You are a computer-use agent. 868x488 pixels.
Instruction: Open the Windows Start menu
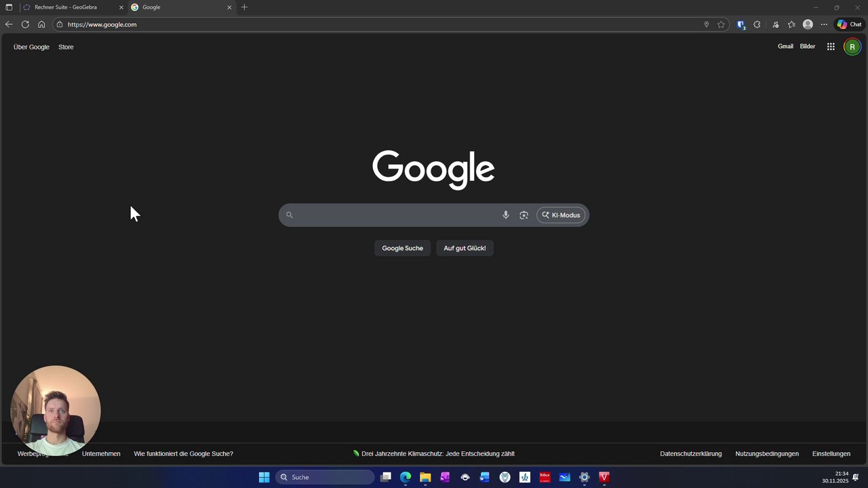pos(264,477)
